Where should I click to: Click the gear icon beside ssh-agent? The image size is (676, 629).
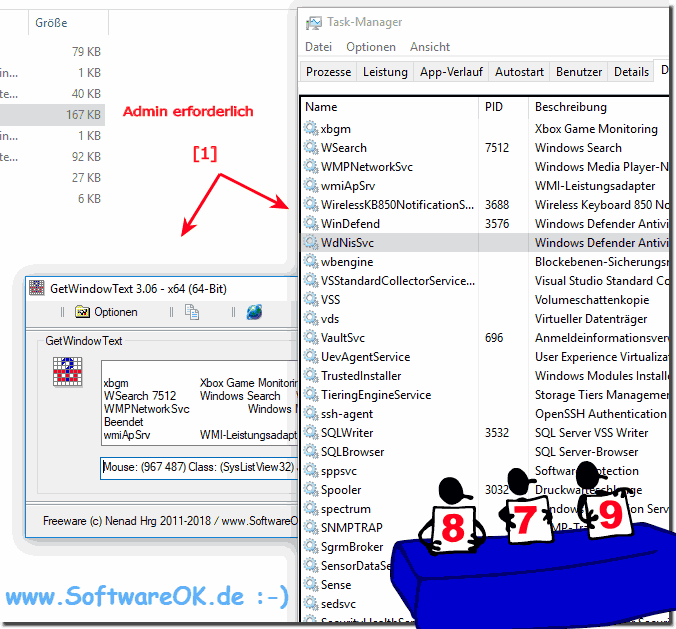pos(311,413)
